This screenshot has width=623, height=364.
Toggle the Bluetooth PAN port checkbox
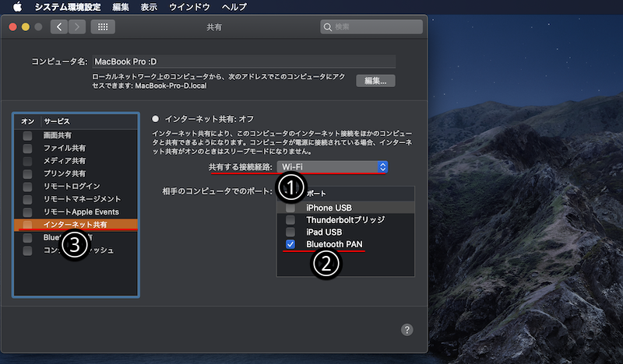pos(290,244)
